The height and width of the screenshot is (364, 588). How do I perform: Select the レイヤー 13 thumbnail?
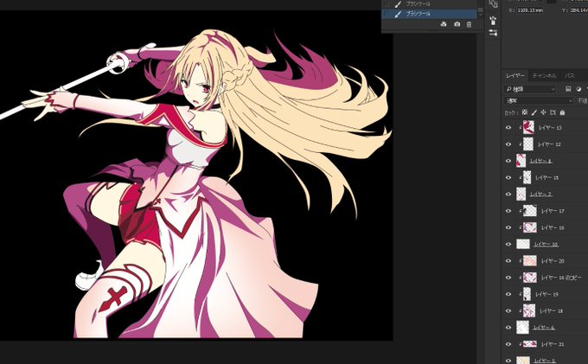tap(528, 127)
